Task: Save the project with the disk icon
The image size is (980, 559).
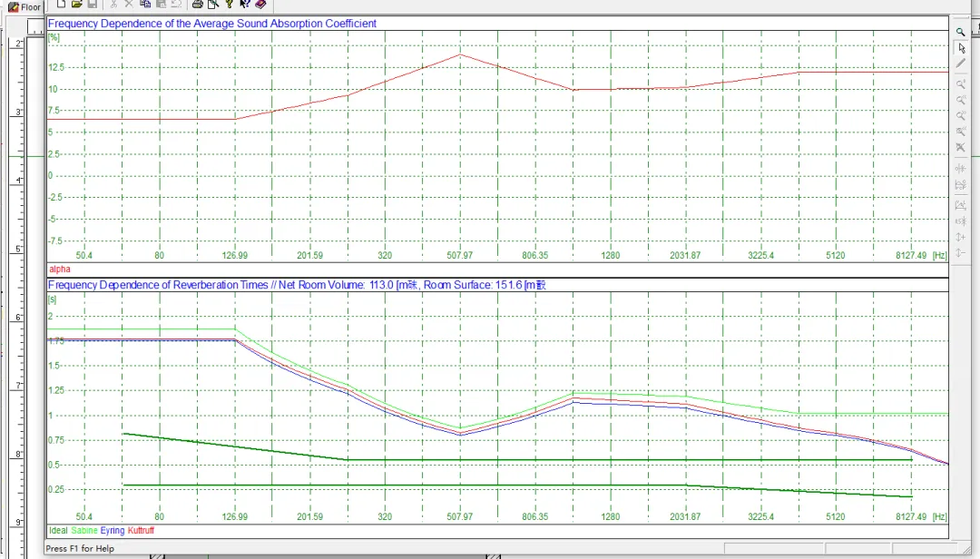Action: pyautogui.click(x=93, y=4)
